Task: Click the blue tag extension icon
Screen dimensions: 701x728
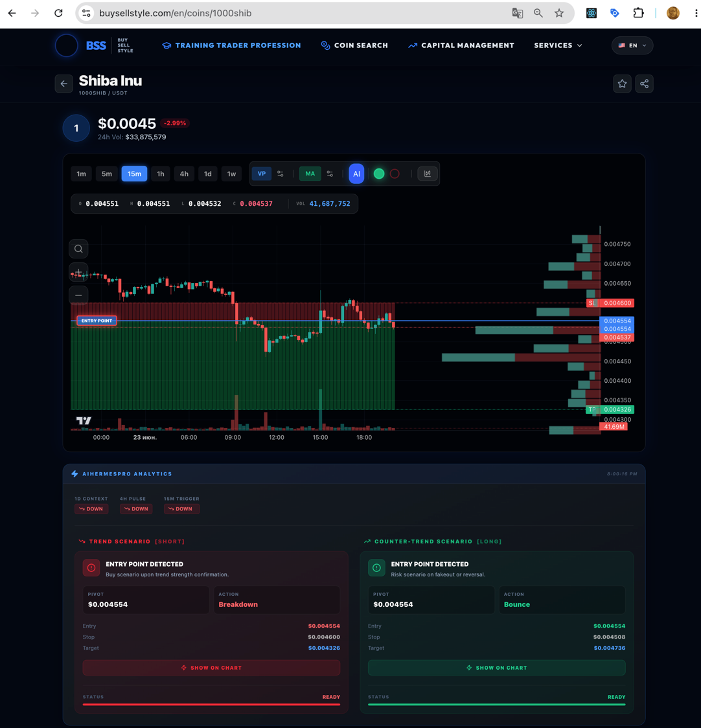Action: click(615, 13)
